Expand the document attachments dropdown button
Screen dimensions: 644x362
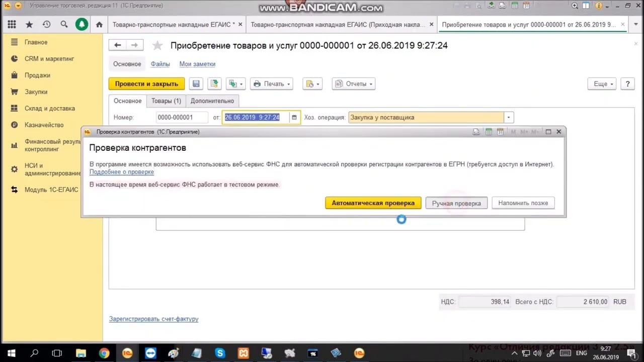click(x=312, y=84)
